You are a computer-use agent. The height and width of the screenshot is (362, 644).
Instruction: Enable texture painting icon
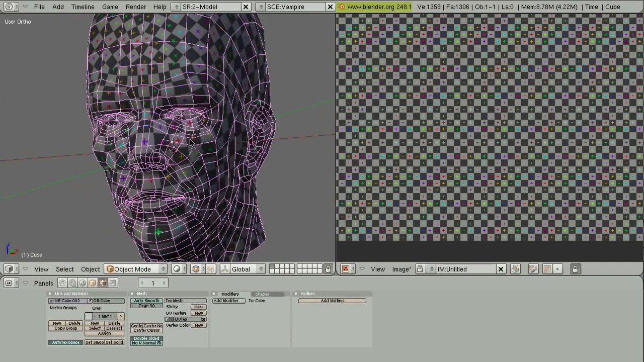(x=533, y=269)
